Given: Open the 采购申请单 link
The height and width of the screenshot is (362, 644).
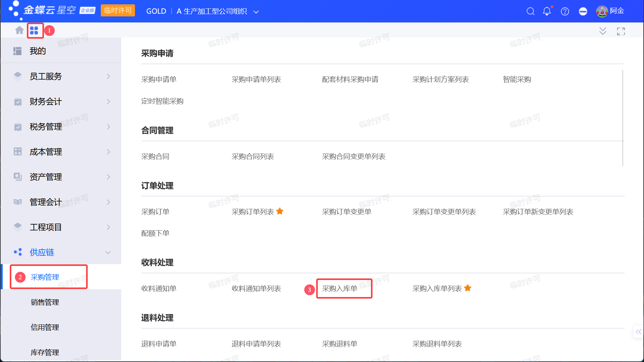Looking at the screenshot, I should (159, 79).
